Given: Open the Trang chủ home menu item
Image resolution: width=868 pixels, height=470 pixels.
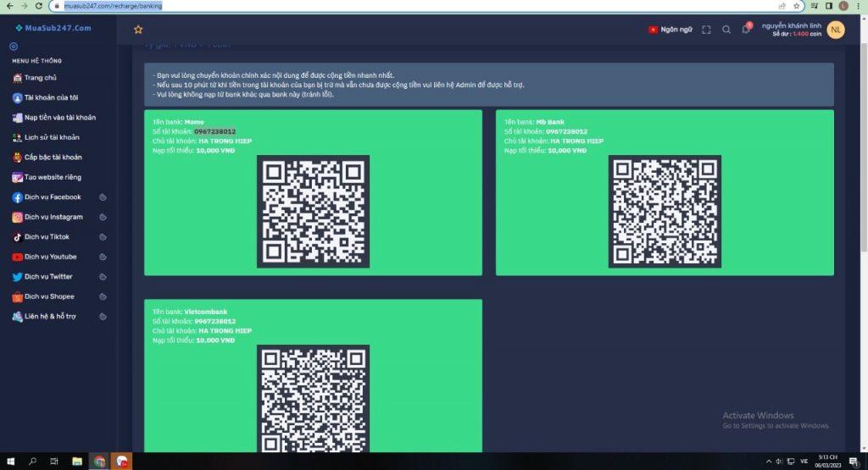Looking at the screenshot, I should click(34, 78).
